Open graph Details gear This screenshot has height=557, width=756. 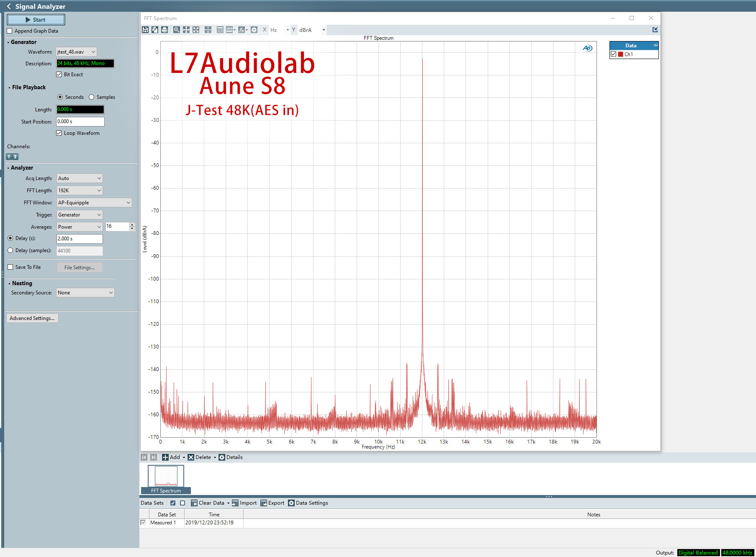222,457
